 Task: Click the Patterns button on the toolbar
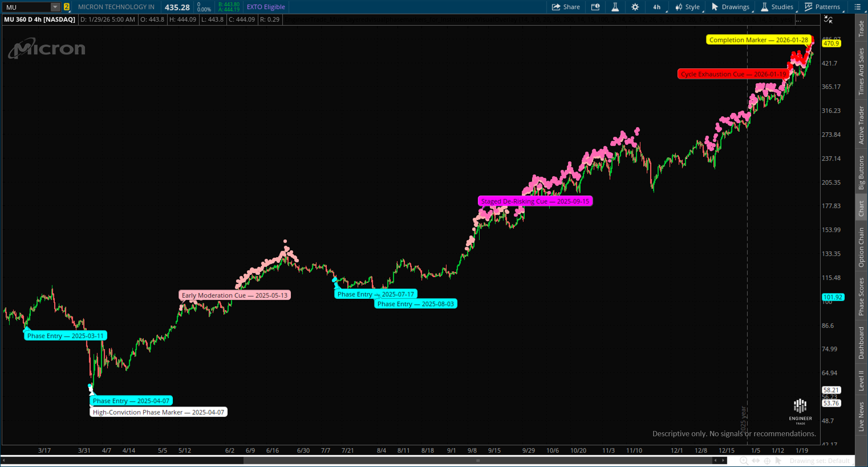823,7
